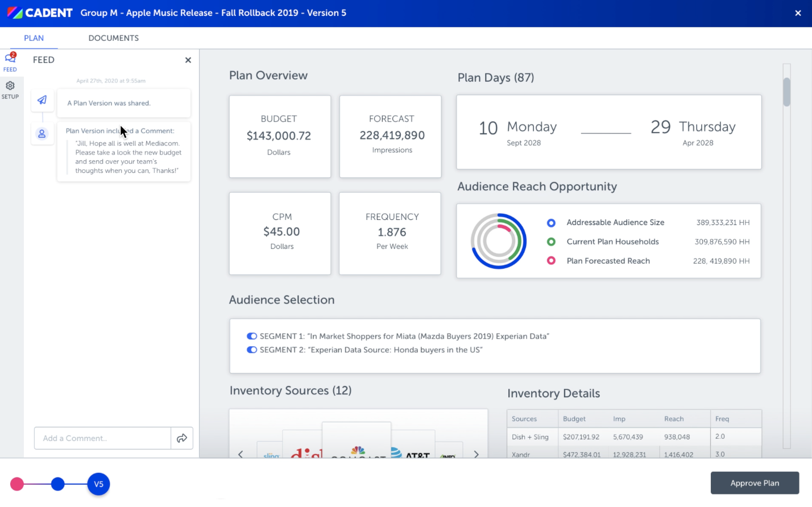Click the 389,333,231 HH value
Screen dimensions: 812x507
[x=723, y=223]
